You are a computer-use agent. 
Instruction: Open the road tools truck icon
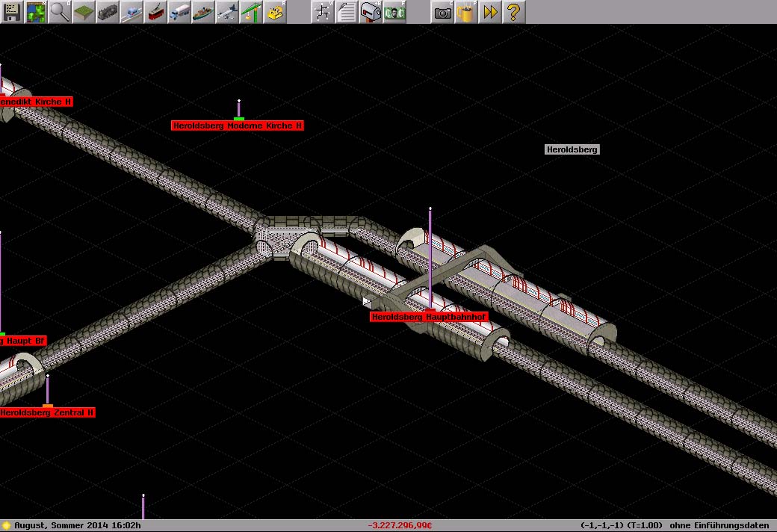179,12
